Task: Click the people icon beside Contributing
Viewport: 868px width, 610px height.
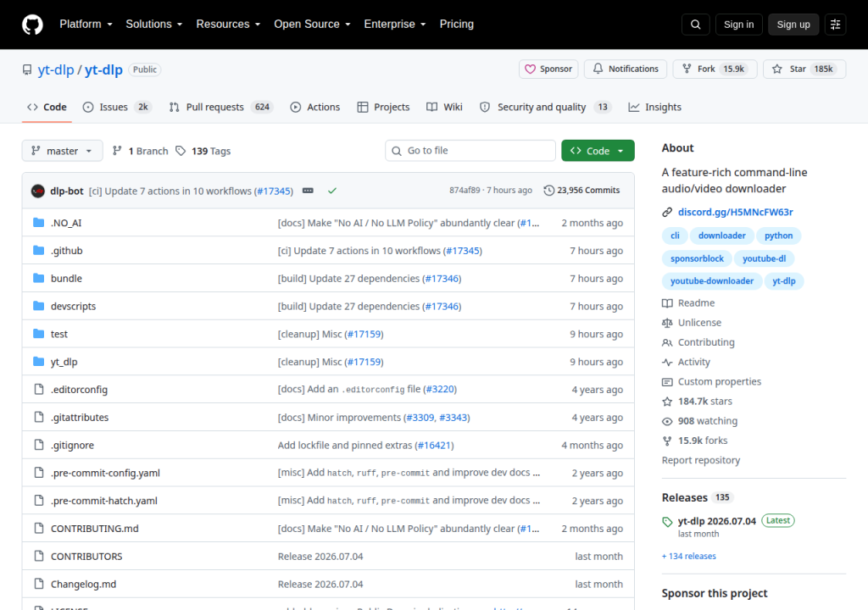Action: pos(667,342)
